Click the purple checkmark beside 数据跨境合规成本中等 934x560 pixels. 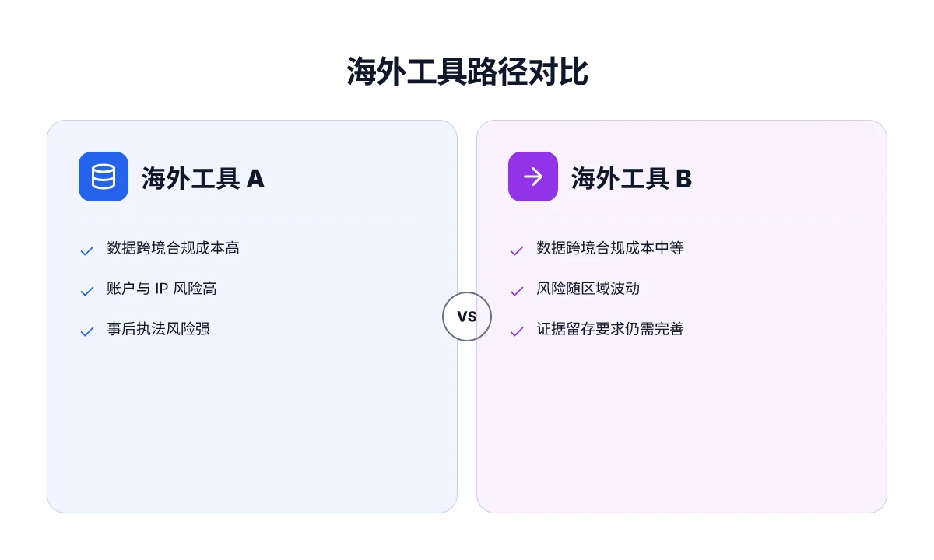click(x=516, y=250)
